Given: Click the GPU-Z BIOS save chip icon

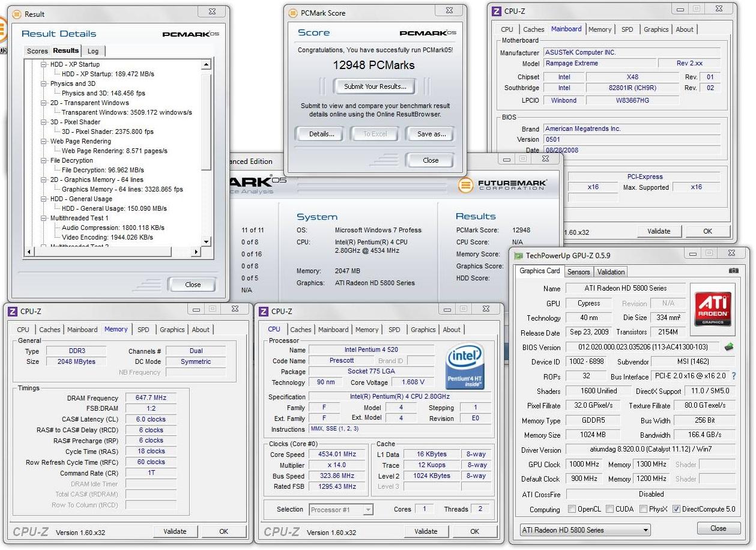Looking at the screenshot, I should tap(729, 346).
